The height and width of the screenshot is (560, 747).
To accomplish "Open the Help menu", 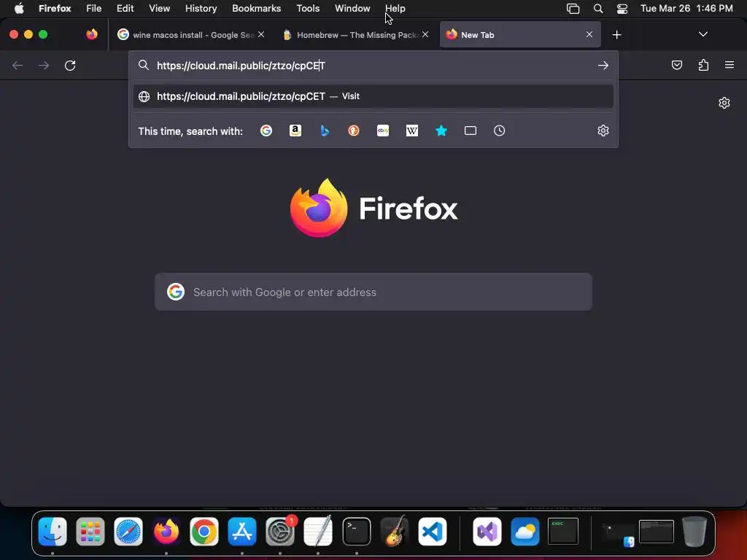I will tap(395, 8).
